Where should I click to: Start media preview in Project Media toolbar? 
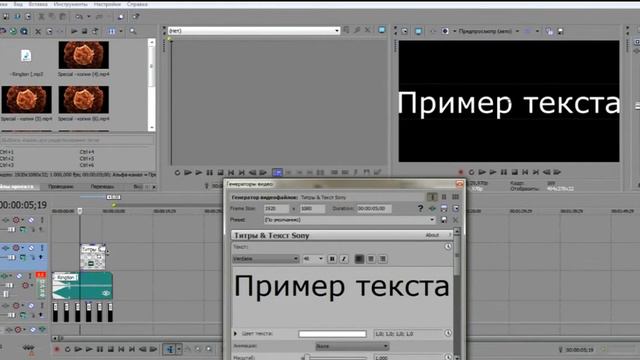[74, 31]
